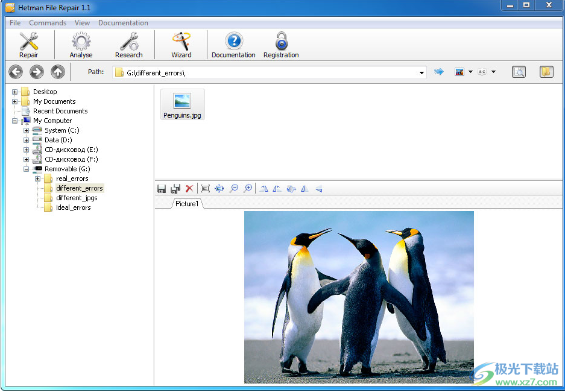Select Recent Documents in the tree
Screen dimensions: 565x392
(x=60, y=111)
